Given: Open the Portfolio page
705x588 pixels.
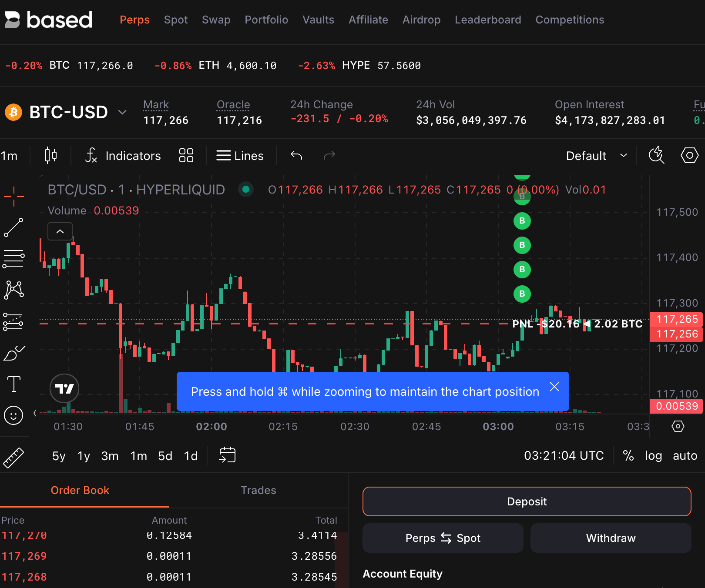Looking at the screenshot, I should pos(266,20).
